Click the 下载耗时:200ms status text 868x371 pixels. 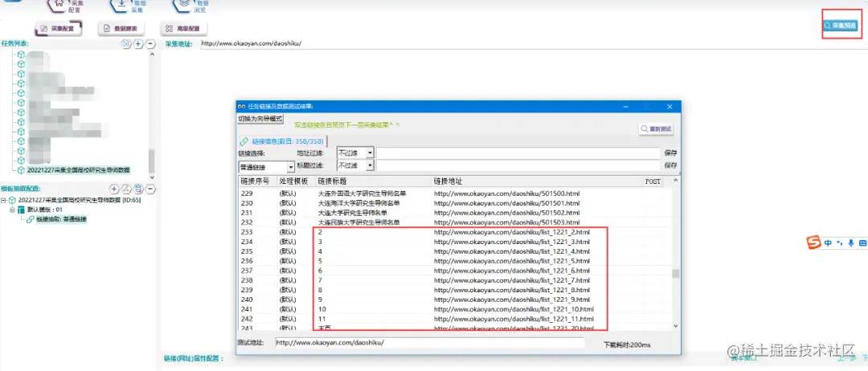(627, 345)
